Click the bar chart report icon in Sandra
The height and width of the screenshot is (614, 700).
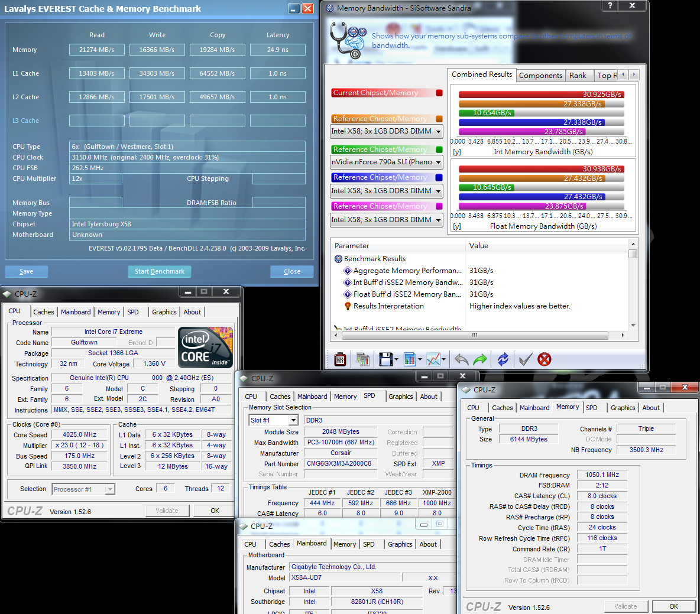point(410,359)
